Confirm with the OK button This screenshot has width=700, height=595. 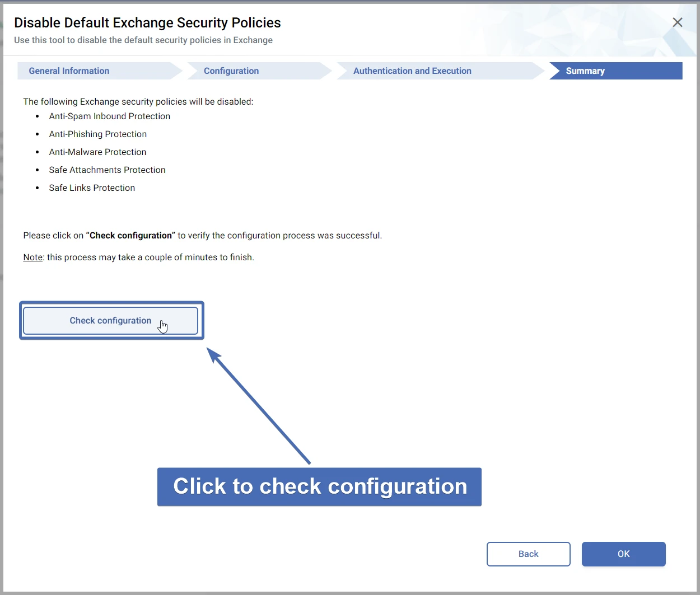[x=623, y=554]
